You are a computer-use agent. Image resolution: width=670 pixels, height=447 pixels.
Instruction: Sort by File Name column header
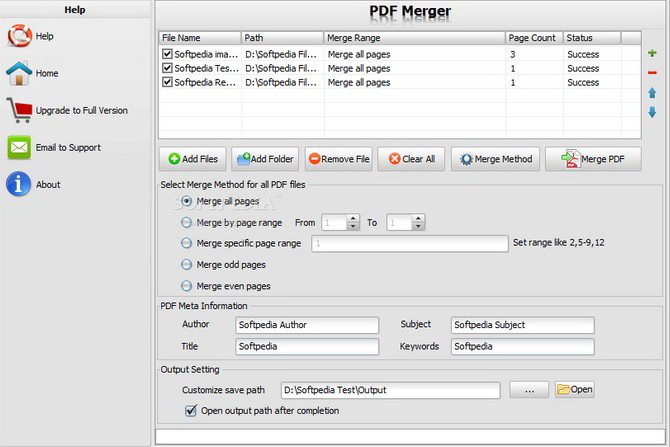point(200,38)
